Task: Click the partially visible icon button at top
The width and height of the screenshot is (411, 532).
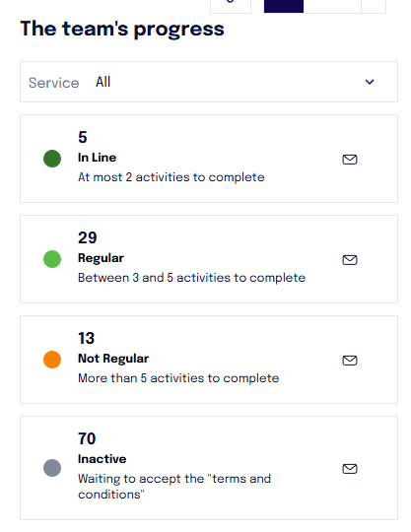Action: (x=231, y=6)
